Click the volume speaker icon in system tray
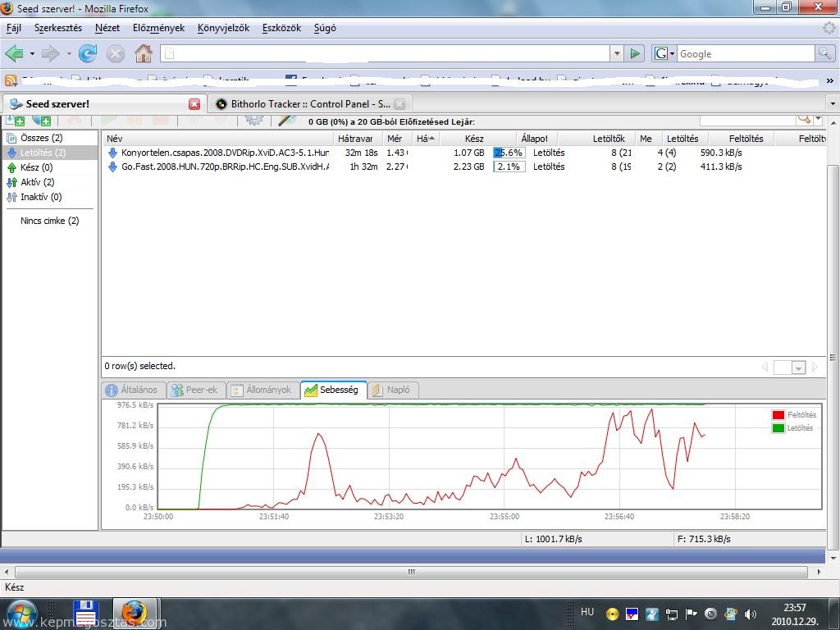This screenshot has height=630, width=840. click(x=750, y=614)
